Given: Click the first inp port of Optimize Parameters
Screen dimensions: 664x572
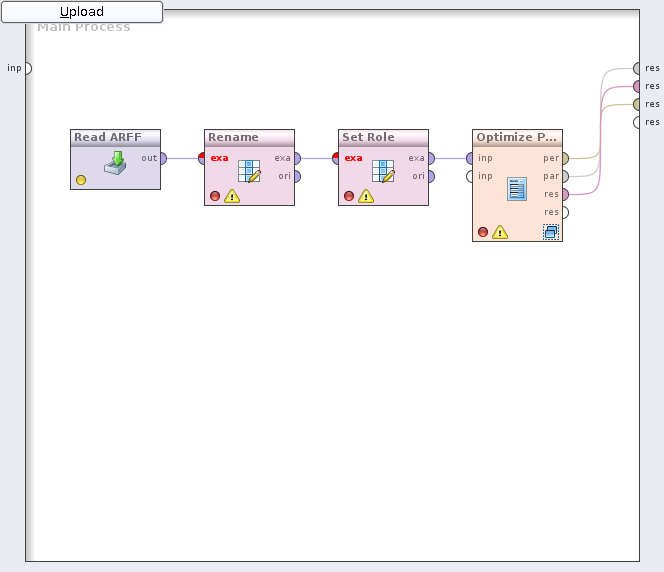Looking at the screenshot, I should click(470, 158).
